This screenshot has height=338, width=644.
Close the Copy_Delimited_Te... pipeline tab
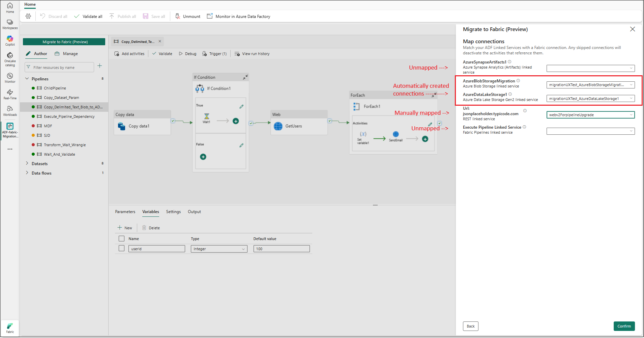[x=160, y=41]
